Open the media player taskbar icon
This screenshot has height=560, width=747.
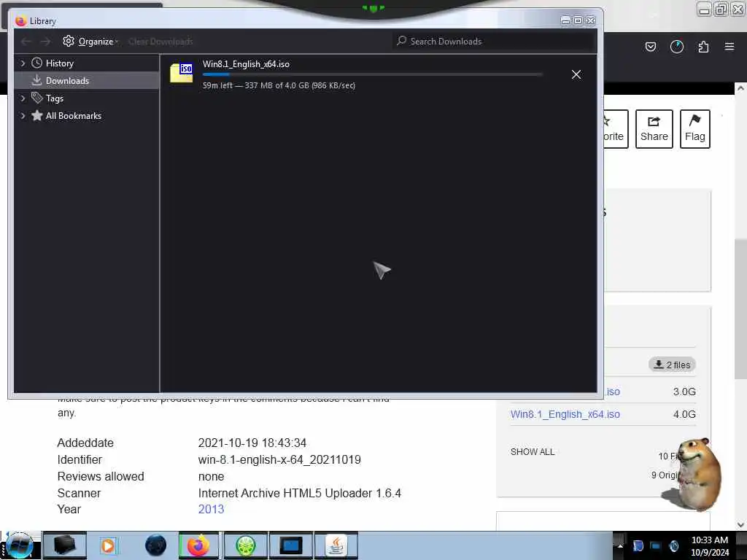tap(108, 545)
